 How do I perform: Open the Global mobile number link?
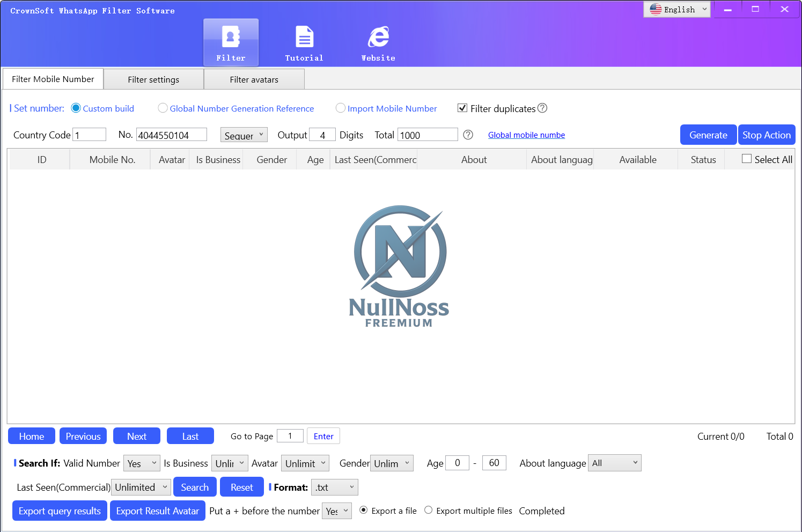click(526, 135)
